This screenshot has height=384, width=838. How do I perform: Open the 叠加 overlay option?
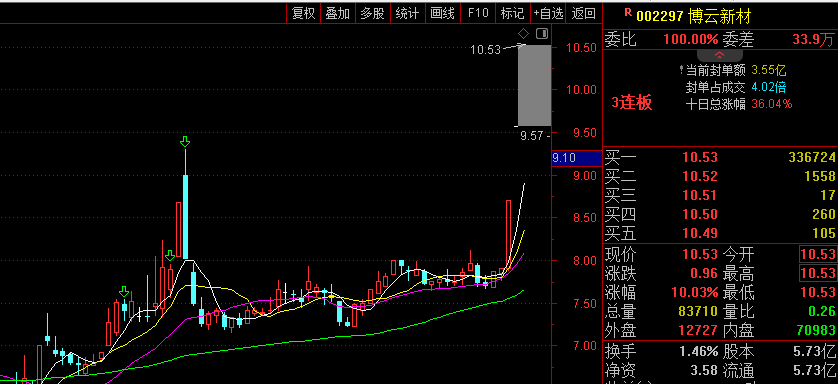click(338, 13)
